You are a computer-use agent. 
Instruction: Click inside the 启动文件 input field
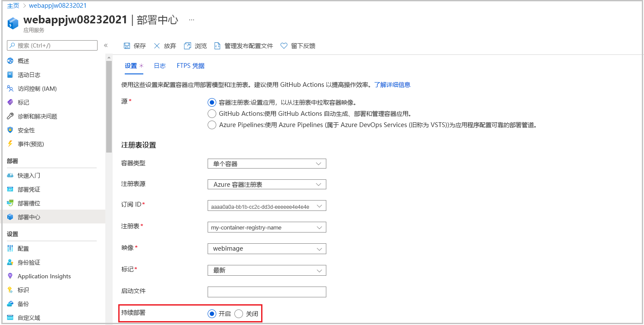(267, 292)
